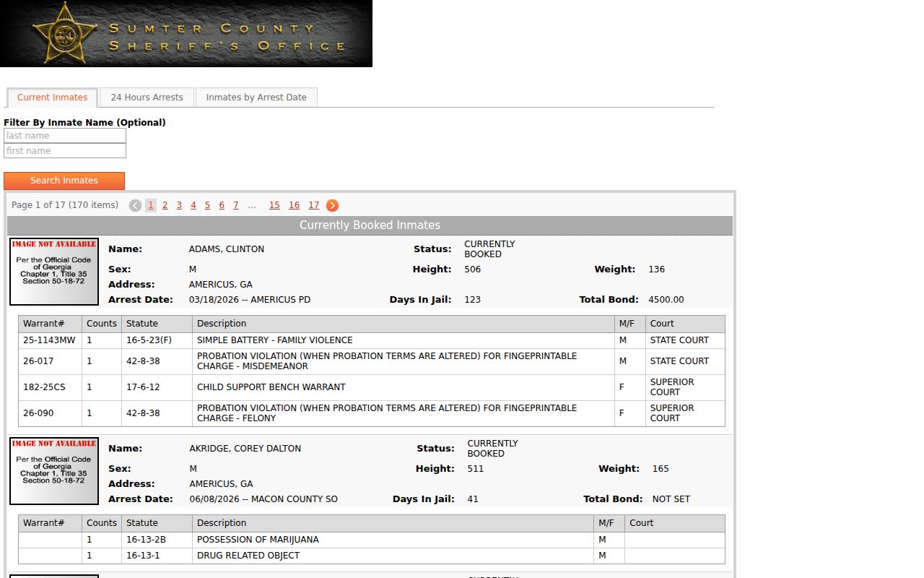
Task: Focus the first name filter field
Action: coord(65,151)
